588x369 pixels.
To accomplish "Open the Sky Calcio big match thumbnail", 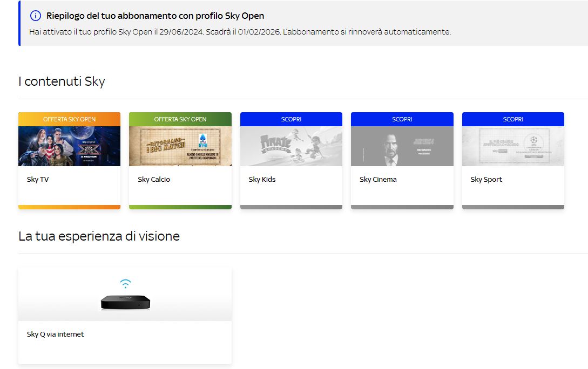I will pos(180,146).
